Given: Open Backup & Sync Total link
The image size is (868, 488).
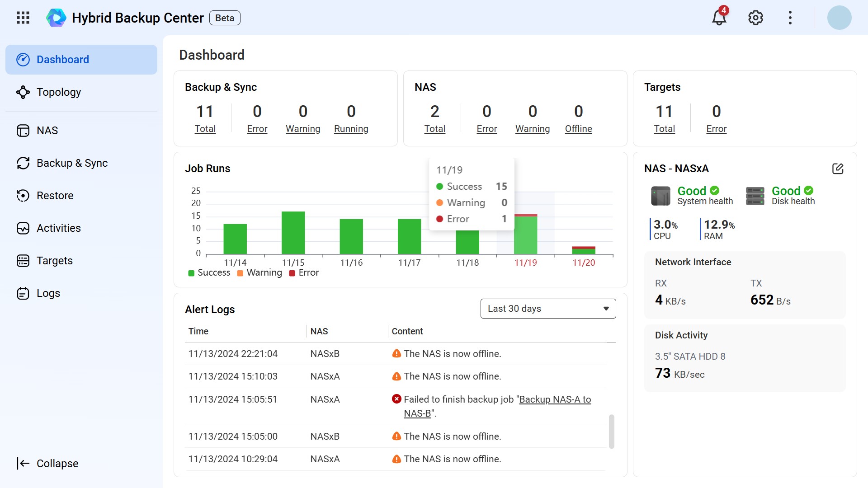Looking at the screenshot, I should pyautogui.click(x=205, y=129).
